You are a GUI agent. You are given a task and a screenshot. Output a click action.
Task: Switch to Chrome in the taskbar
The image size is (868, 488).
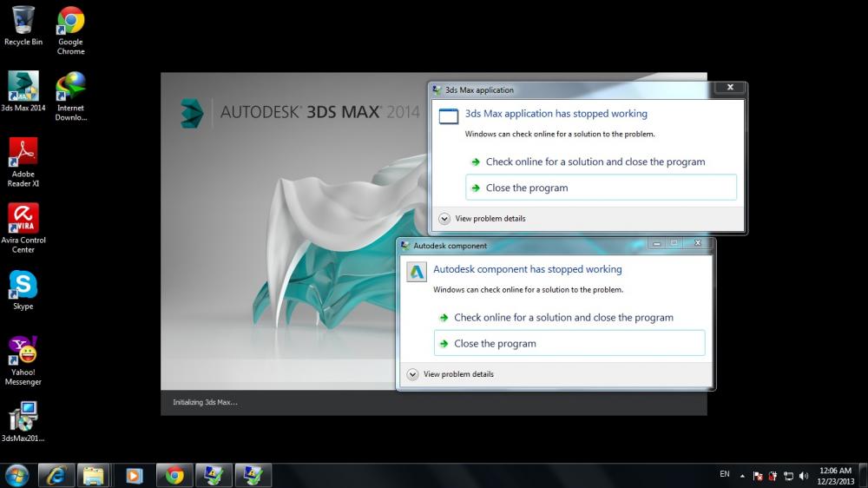click(174, 475)
